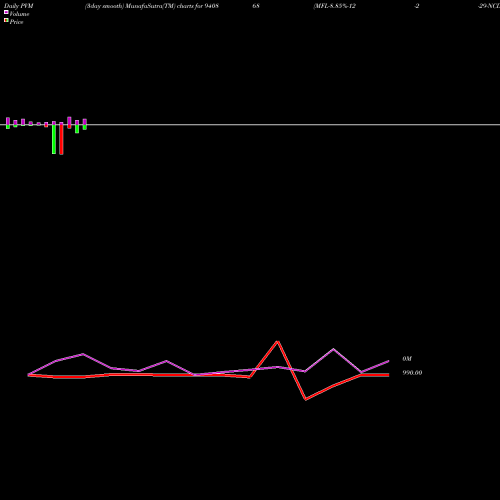Viewport: 500px width, 500px height.
Task: Click the highest peak of the red price line
Action: pos(278,341)
